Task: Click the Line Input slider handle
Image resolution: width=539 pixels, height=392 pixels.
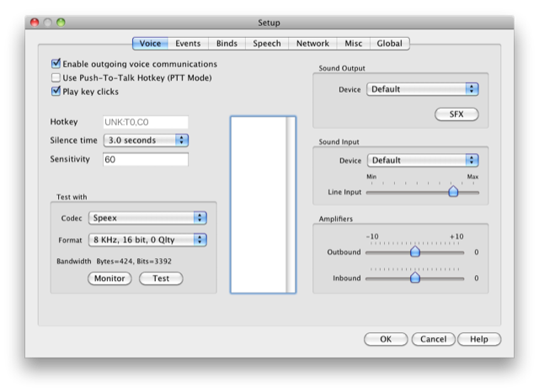Action: [x=453, y=192]
